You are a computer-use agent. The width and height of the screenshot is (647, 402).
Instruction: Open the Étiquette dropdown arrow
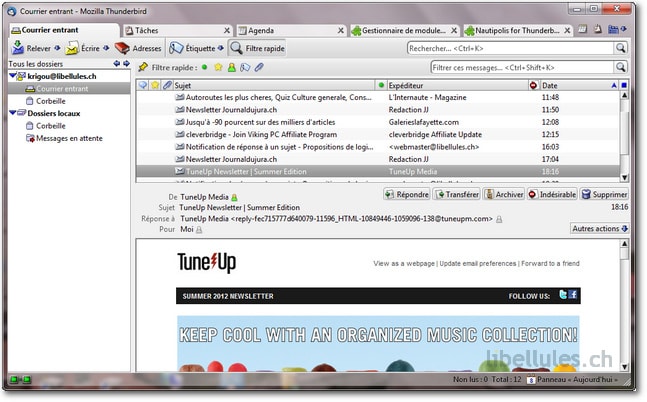[x=221, y=48]
